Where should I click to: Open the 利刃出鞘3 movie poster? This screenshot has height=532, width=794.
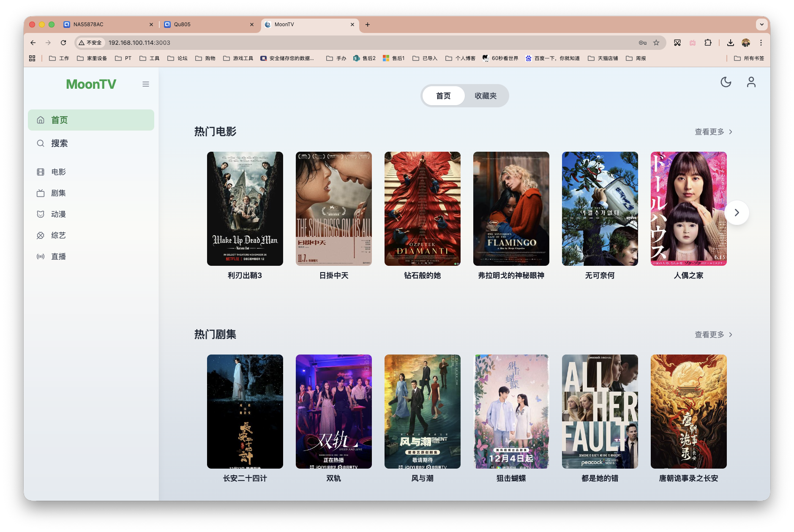click(x=245, y=209)
